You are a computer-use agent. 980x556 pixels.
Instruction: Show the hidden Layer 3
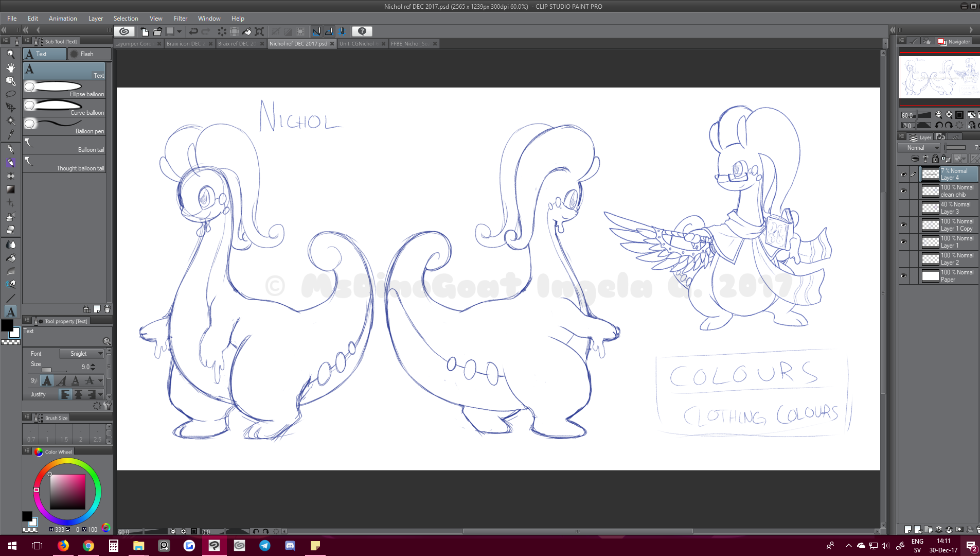(903, 208)
